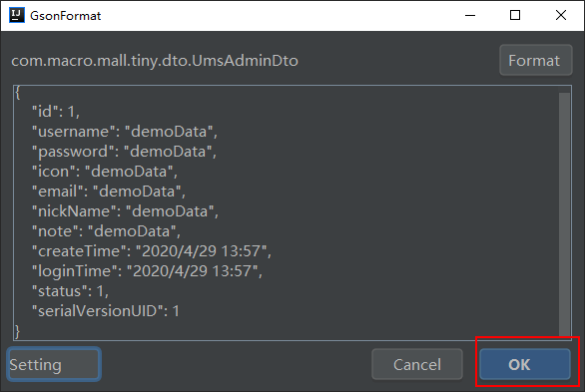Click the "icon" field line in JSON
The height and width of the screenshot is (392, 585).
click(x=105, y=172)
